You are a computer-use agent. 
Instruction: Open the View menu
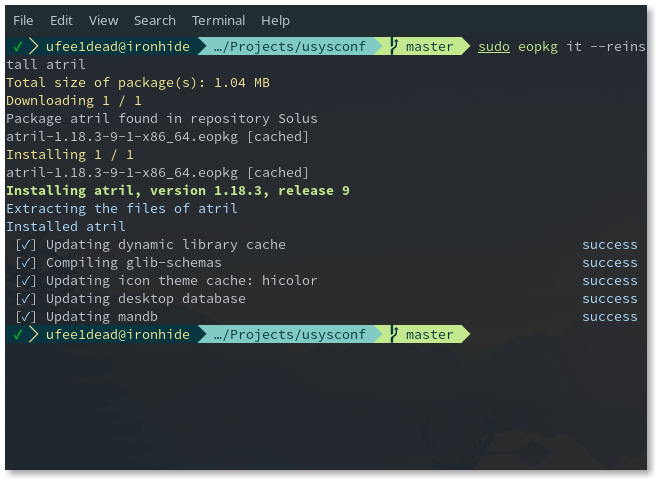click(103, 20)
